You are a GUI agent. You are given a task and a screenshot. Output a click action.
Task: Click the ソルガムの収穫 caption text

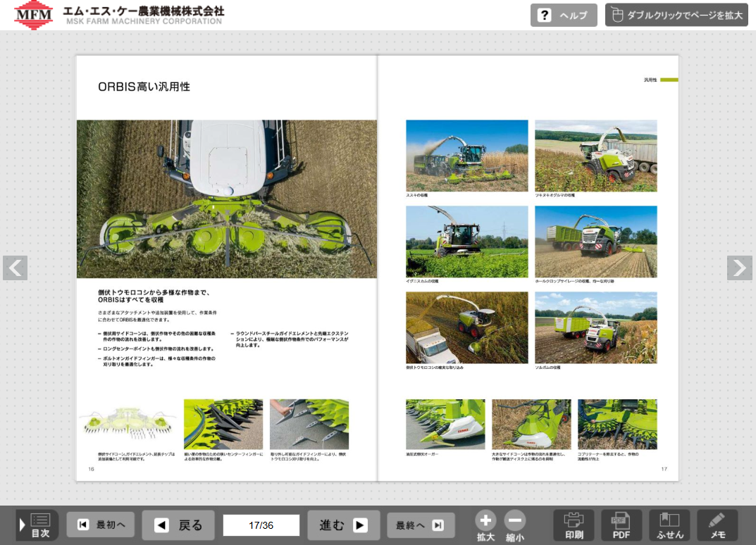[547, 367]
